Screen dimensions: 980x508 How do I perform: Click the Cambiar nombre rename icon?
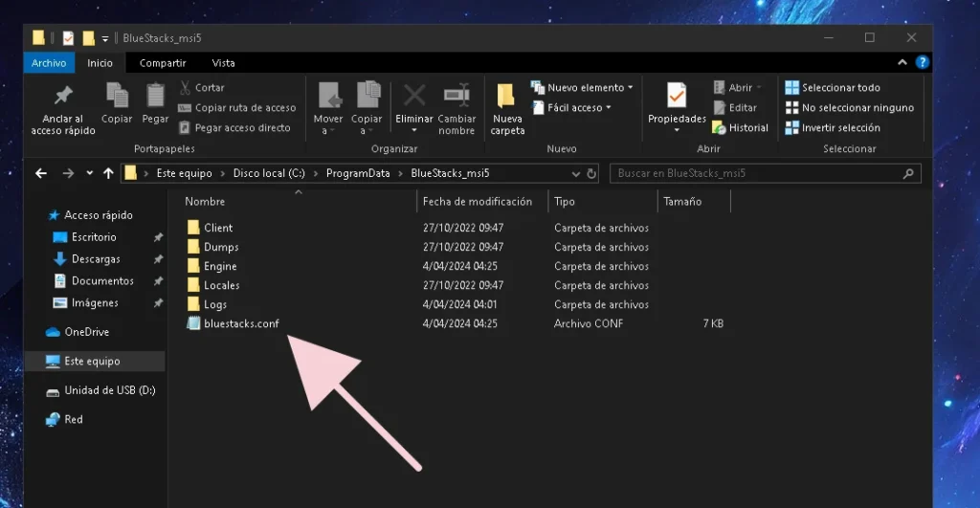coord(457,96)
